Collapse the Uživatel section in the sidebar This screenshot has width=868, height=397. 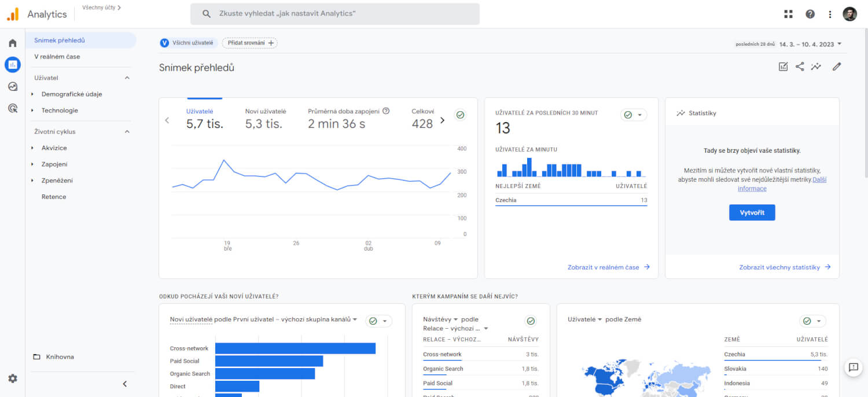[x=127, y=77]
